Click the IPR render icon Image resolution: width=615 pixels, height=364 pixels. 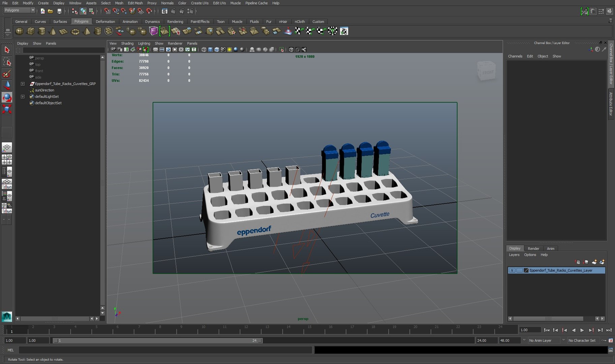(x=182, y=11)
